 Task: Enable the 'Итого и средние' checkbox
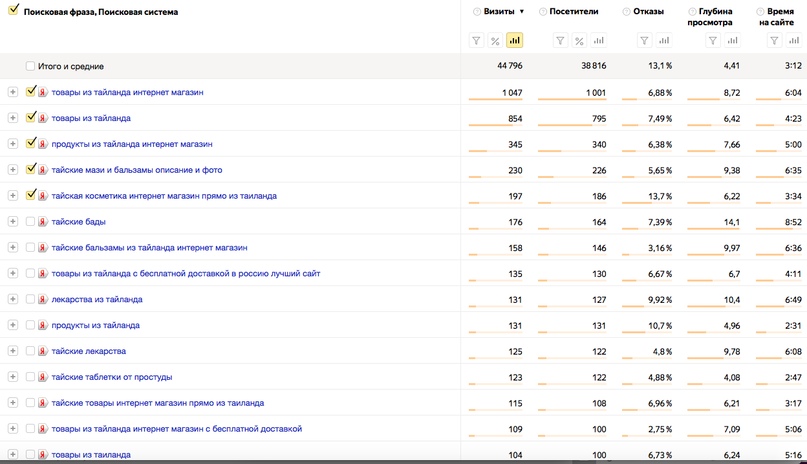(x=30, y=66)
